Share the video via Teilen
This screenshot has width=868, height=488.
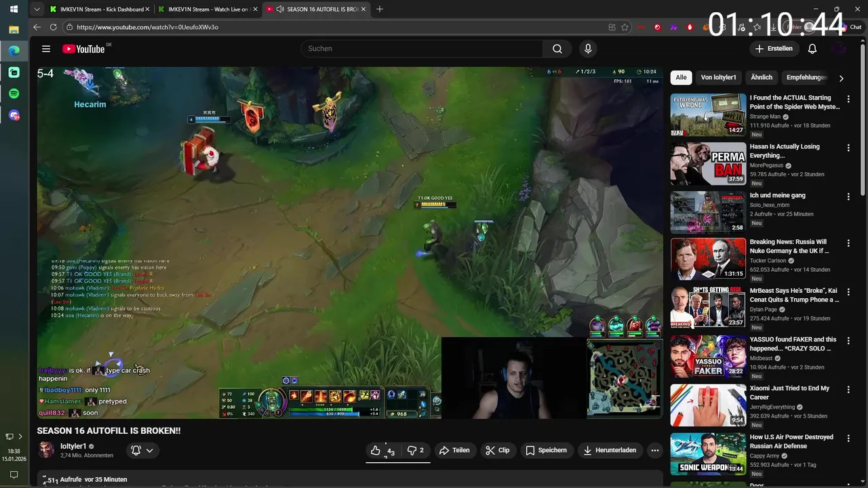tap(454, 450)
